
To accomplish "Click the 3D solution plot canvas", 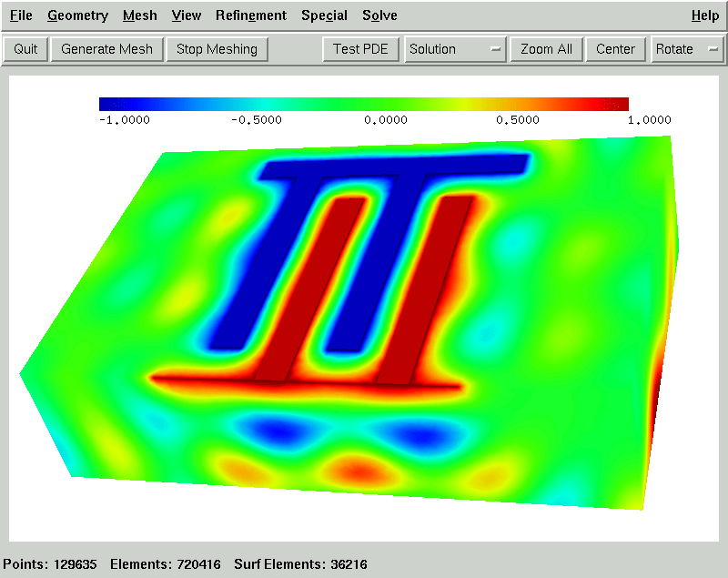I will pos(363,309).
